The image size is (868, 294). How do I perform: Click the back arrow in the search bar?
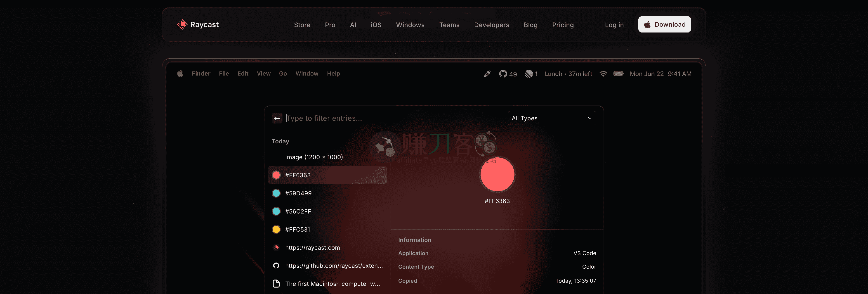point(277,118)
